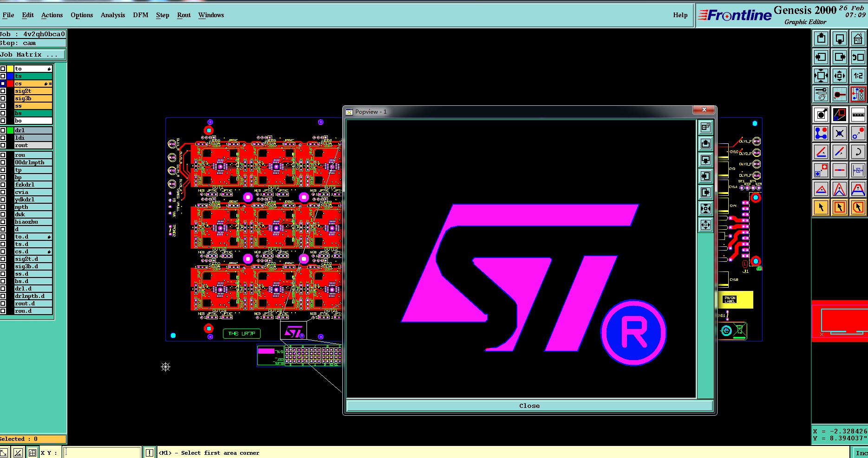This screenshot has width=868, height=458.
Task: Click the rotate arrow icon
Action: click(x=858, y=152)
